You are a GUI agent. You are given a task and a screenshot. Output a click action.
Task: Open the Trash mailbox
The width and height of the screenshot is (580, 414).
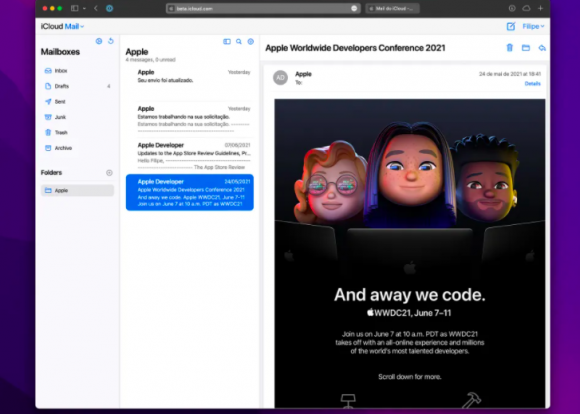point(77,132)
